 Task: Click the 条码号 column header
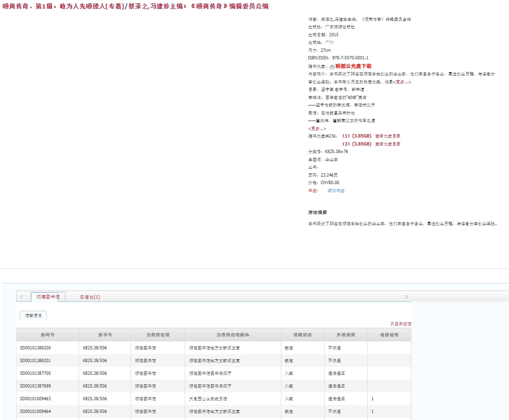[48, 335]
